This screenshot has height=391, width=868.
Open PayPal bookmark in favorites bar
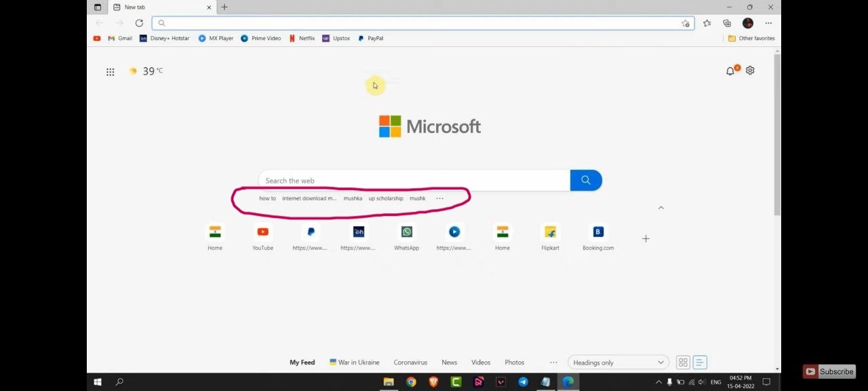pyautogui.click(x=371, y=39)
